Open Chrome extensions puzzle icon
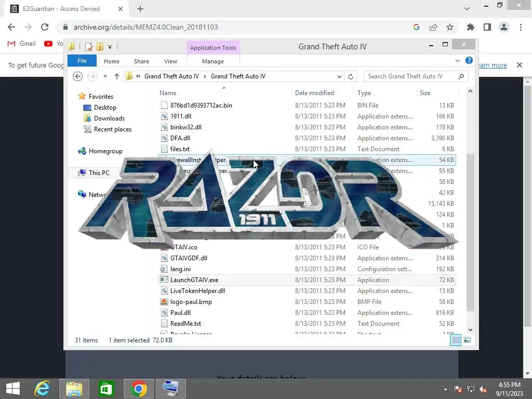 [471, 27]
